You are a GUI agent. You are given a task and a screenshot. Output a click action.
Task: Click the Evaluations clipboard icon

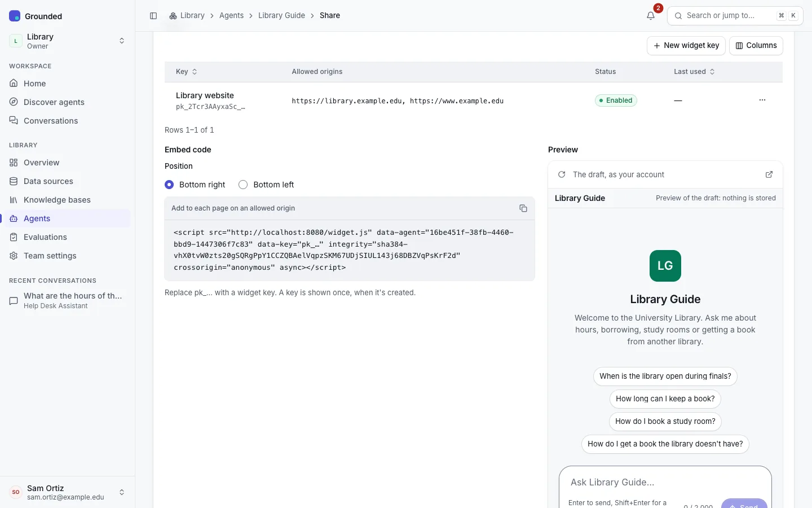(x=14, y=237)
